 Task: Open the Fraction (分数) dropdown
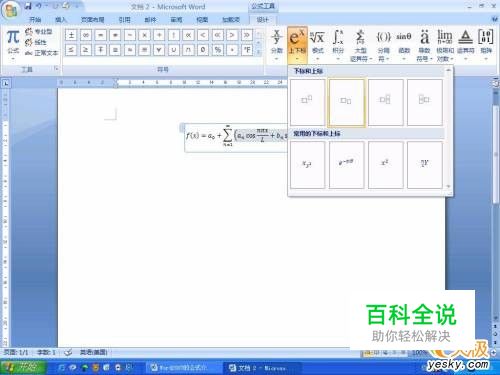point(277,45)
